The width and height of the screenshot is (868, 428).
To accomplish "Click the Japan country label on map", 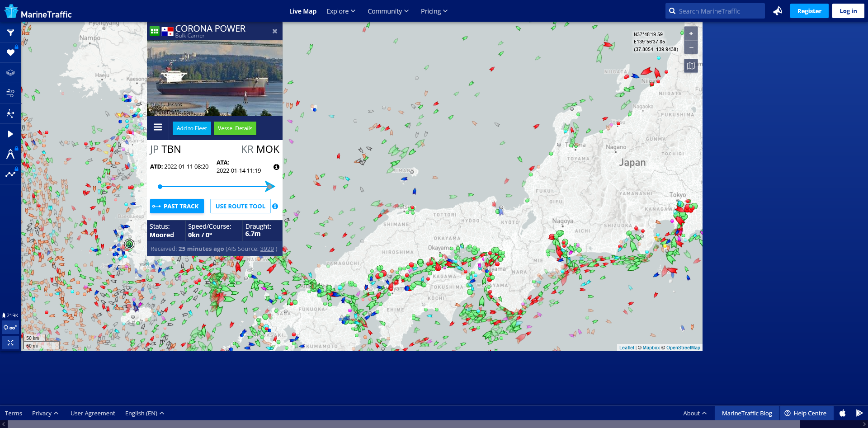I will [632, 163].
